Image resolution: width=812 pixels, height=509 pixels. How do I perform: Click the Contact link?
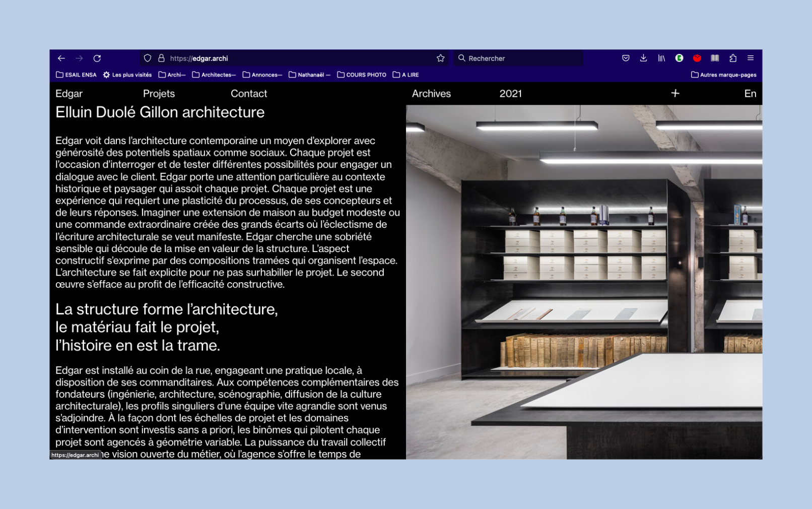[x=249, y=94]
